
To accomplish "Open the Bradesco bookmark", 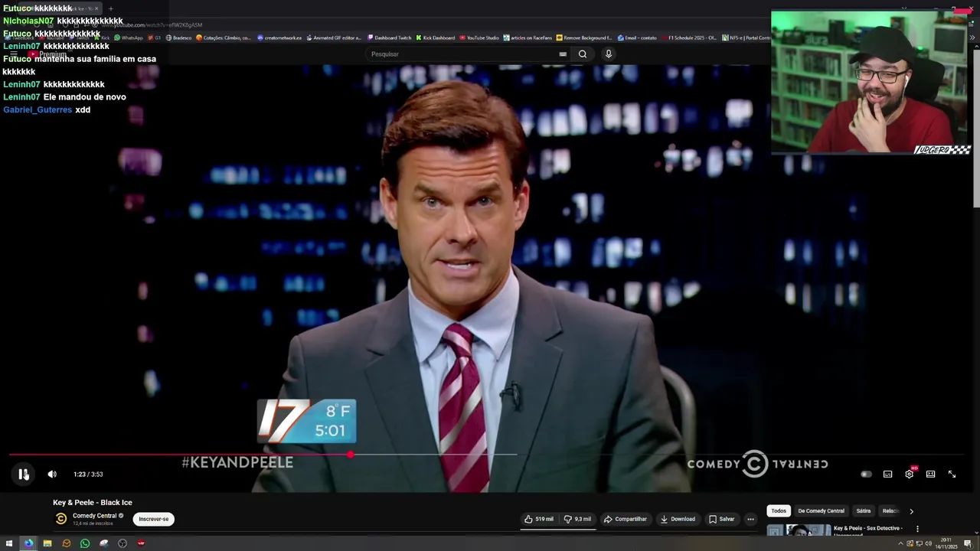I will tap(178, 37).
